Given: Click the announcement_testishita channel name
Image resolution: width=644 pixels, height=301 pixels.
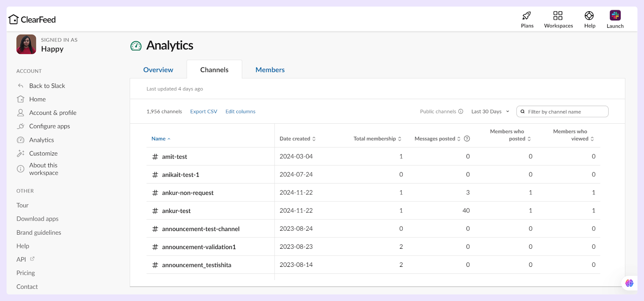Looking at the screenshot, I should [x=196, y=265].
